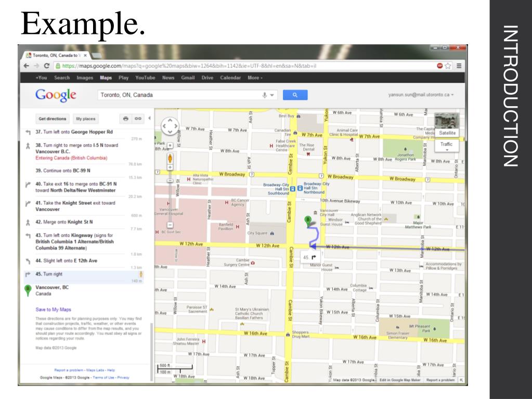The height and width of the screenshot is (399, 532).
Task: Close the Toronto, ON, Canada tab
Action: point(85,55)
